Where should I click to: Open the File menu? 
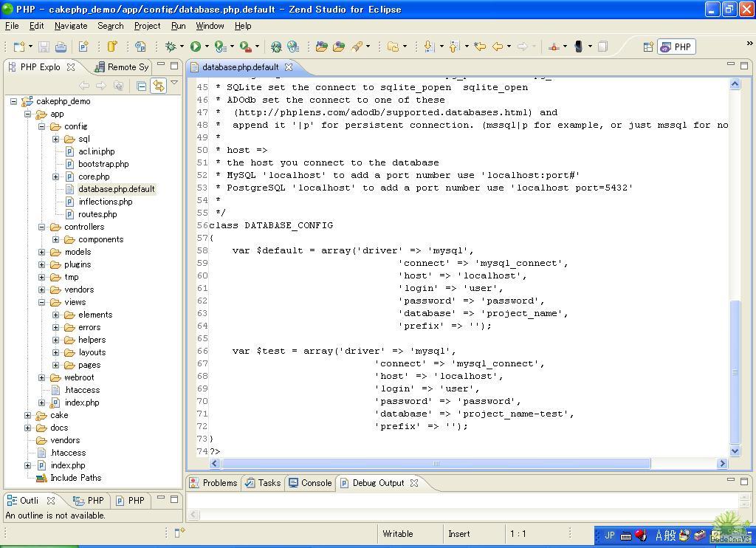point(12,26)
